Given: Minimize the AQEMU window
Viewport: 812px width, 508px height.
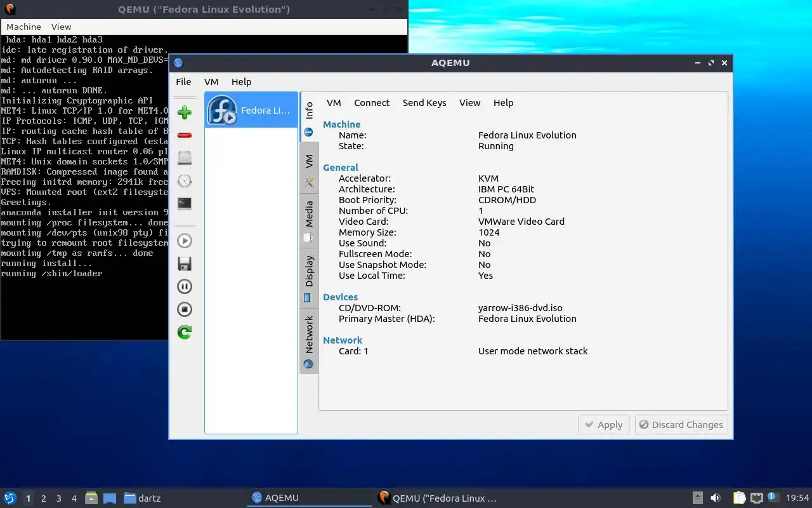Looking at the screenshot, I should click(x=698, y=63).
